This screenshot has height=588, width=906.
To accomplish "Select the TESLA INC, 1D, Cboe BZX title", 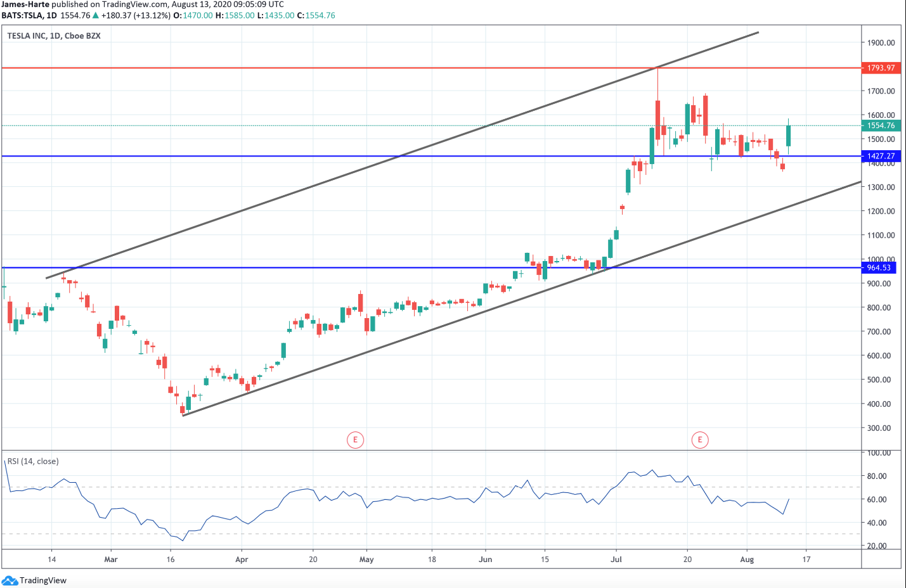I will [54, 35].
